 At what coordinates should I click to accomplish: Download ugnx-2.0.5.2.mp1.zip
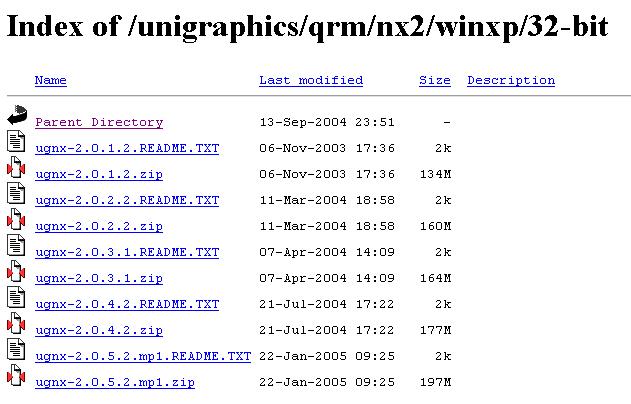coord(115,382)
